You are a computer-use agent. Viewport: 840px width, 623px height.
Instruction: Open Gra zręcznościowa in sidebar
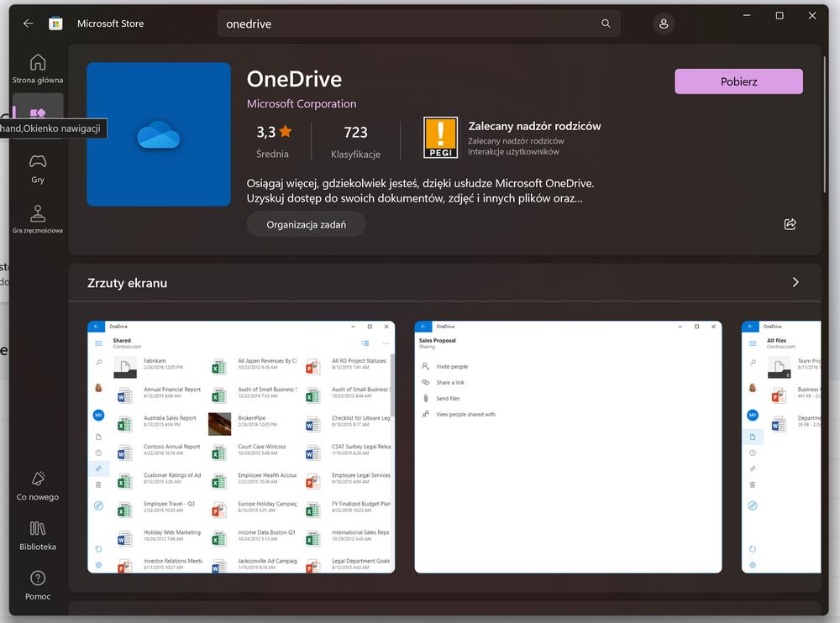[38, 218]
